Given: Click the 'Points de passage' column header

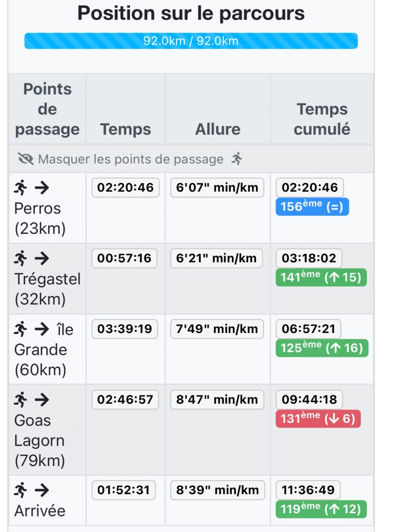Looking at the screenshot, I should pos(47,109).
